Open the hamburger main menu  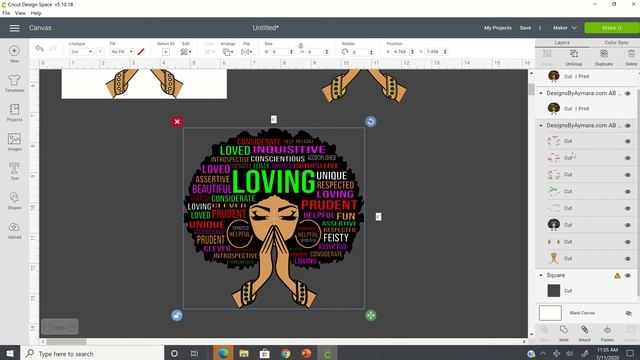click(14, 28)
